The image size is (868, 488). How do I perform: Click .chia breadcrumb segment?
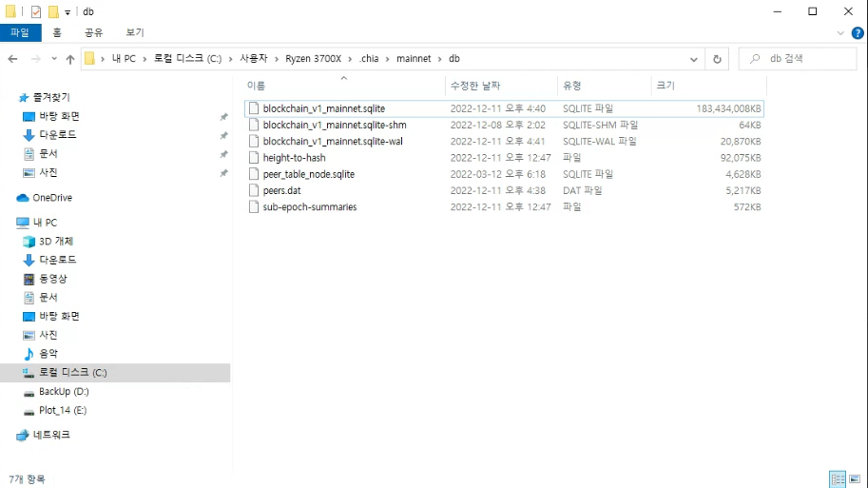click(x=369, y=59)
